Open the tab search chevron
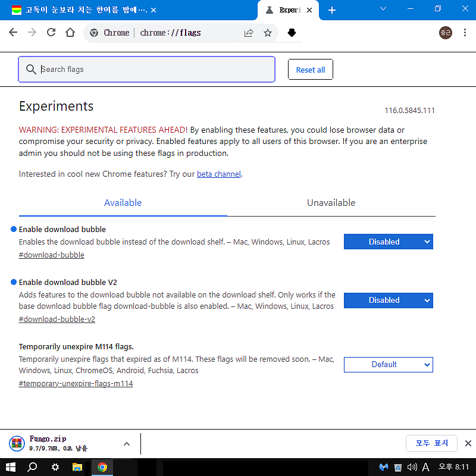 point(383,8)
